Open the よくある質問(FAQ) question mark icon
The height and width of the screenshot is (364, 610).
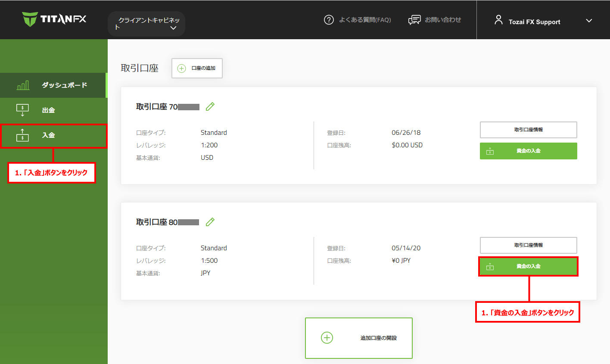(x=329, y=20)
